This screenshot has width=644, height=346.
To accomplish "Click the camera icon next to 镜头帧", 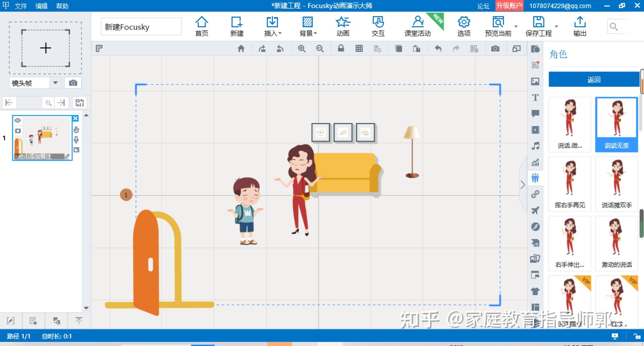I will (x=73, y=83).
